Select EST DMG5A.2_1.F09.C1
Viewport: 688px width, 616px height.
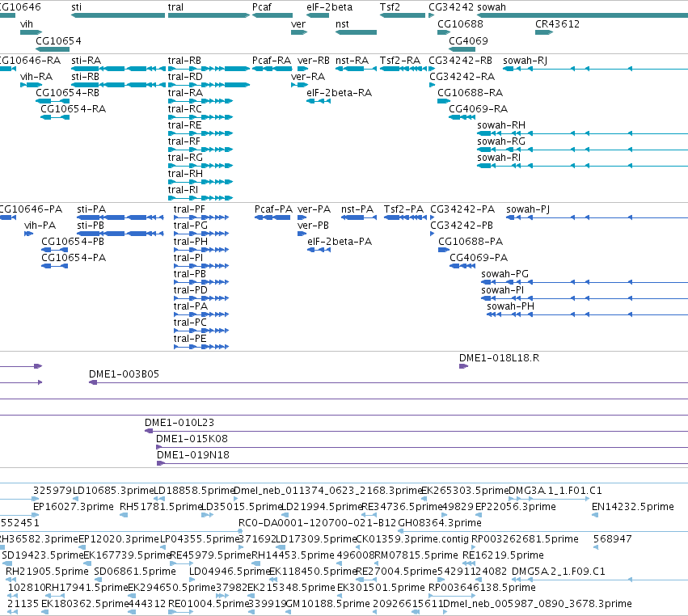pos(600,580)
